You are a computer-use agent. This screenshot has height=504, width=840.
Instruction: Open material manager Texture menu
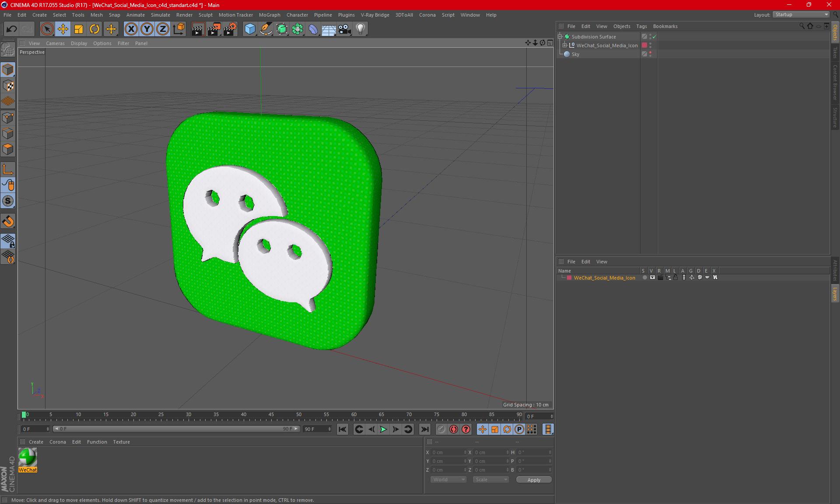click(121, 442)
